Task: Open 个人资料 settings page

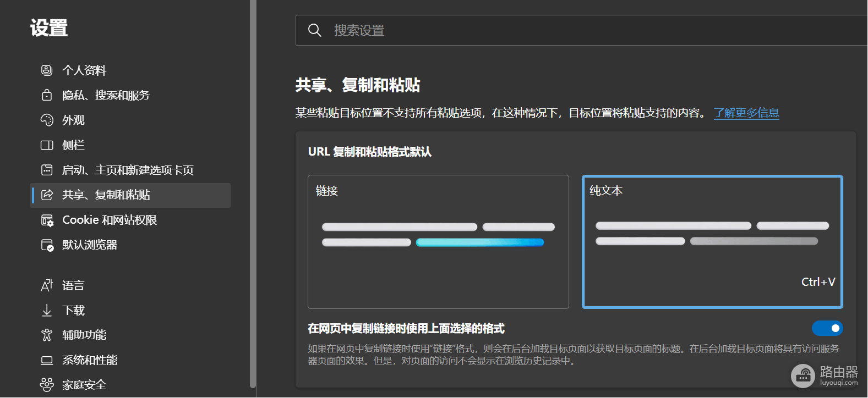Action: [130, 70]
